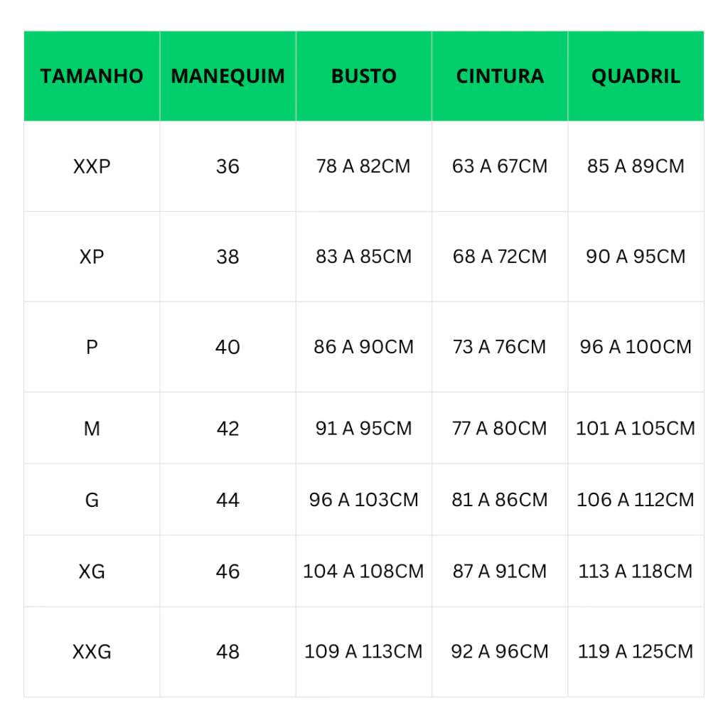Image resolution: width=728 pixels, height=728 pixels.
Task: Click waist measurement 63 A 67CM
Action: (x=500, y=166)
